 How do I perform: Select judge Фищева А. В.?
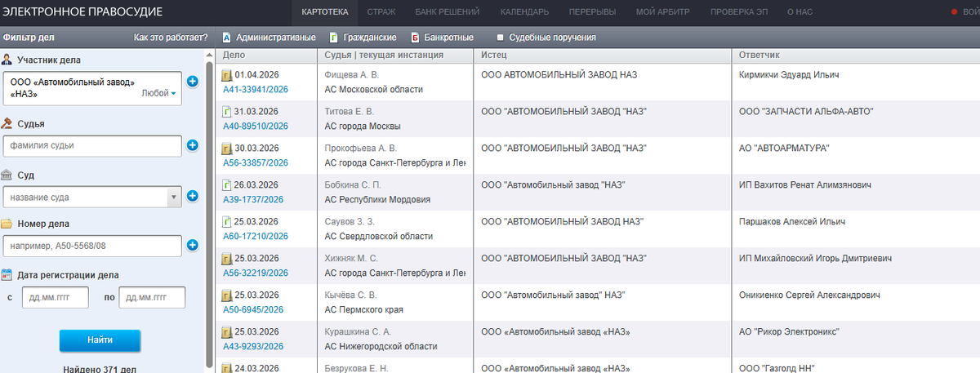coord(352,75)
